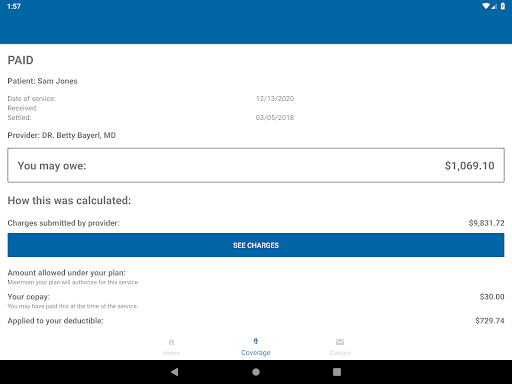Select Patient: Sam Jones text
The image size is (512, 384).
coord(42,81)
